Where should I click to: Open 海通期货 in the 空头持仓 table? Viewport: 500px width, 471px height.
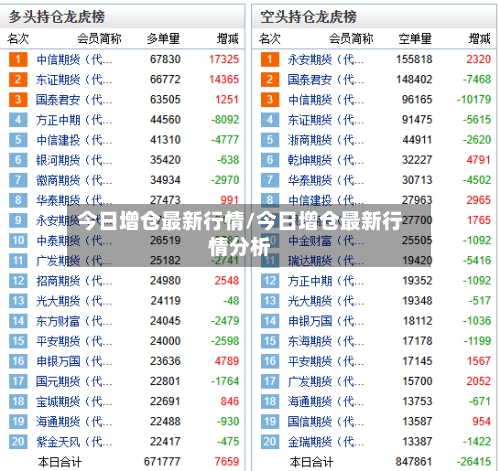point(326,402)
